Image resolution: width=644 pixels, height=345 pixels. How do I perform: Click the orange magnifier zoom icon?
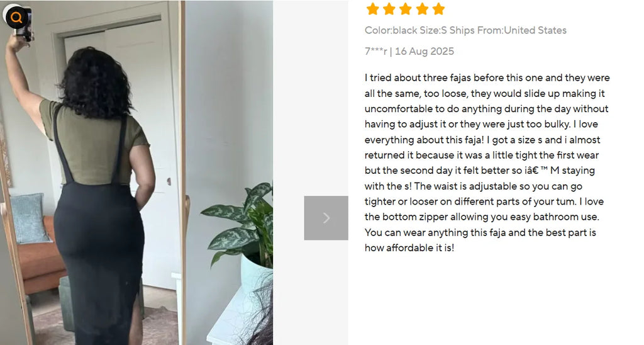(16, 17)
